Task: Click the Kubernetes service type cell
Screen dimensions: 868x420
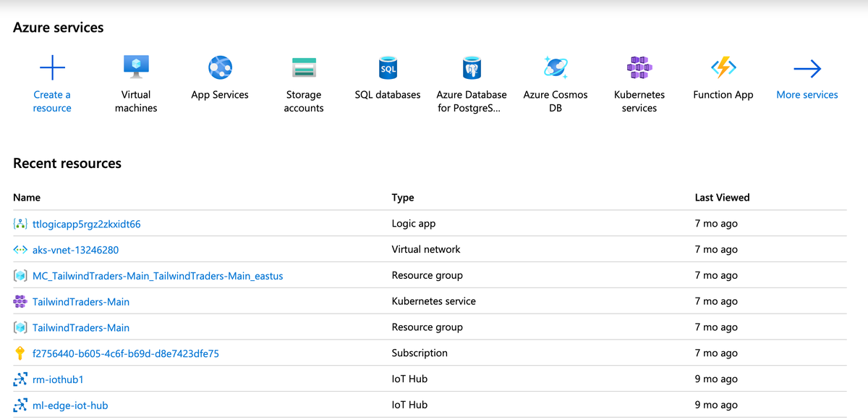Action: point(434,301)
